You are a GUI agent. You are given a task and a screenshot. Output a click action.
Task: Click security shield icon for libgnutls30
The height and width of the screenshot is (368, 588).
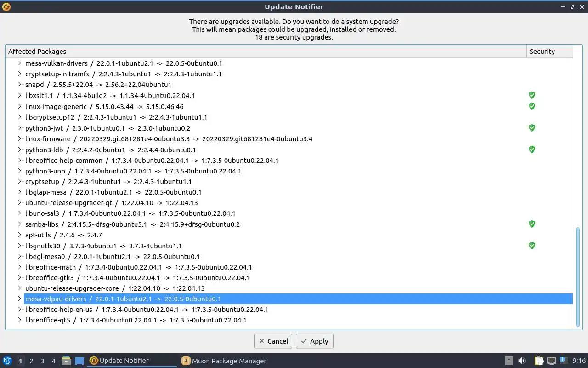(532, 246)
